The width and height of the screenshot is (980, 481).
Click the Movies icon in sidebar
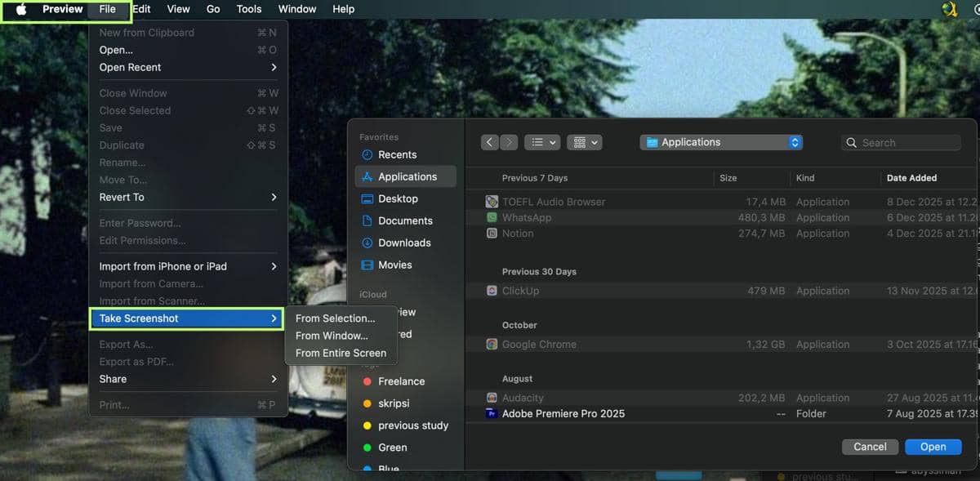367,265
